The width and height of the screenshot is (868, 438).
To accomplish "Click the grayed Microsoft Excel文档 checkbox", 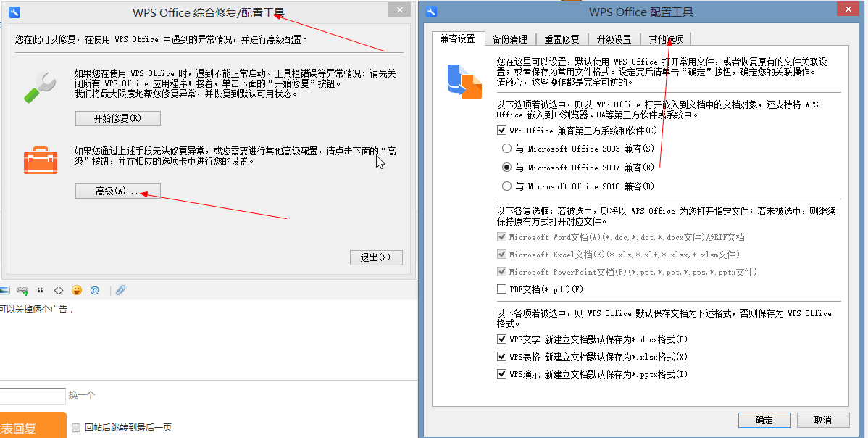I will point(501,254).
